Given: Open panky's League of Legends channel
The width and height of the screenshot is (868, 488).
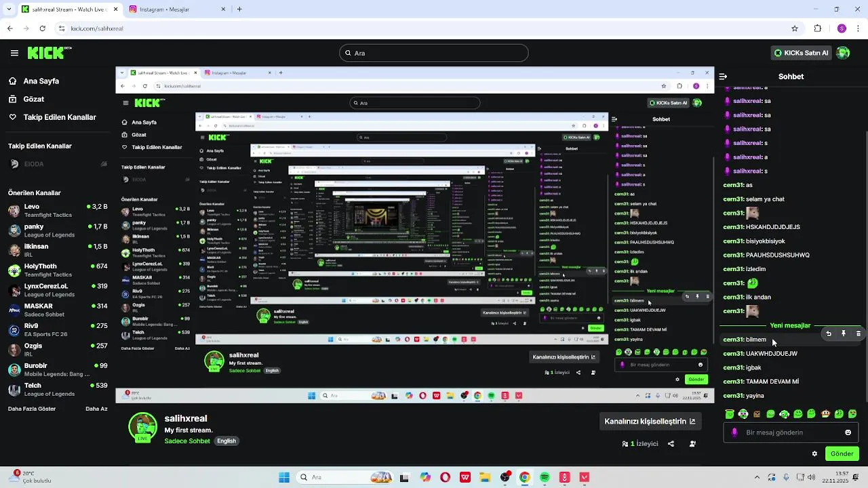Looking at the screenshot, I should (x=58, y=230).
